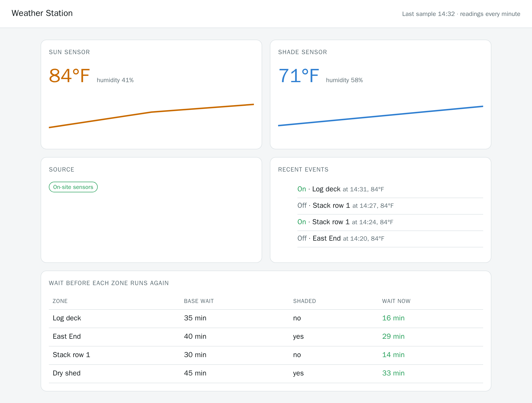This screenshot has height=403, width=532.
Task: Click the SUN SENSOR card heading
Action: click(x=69, y=52)
